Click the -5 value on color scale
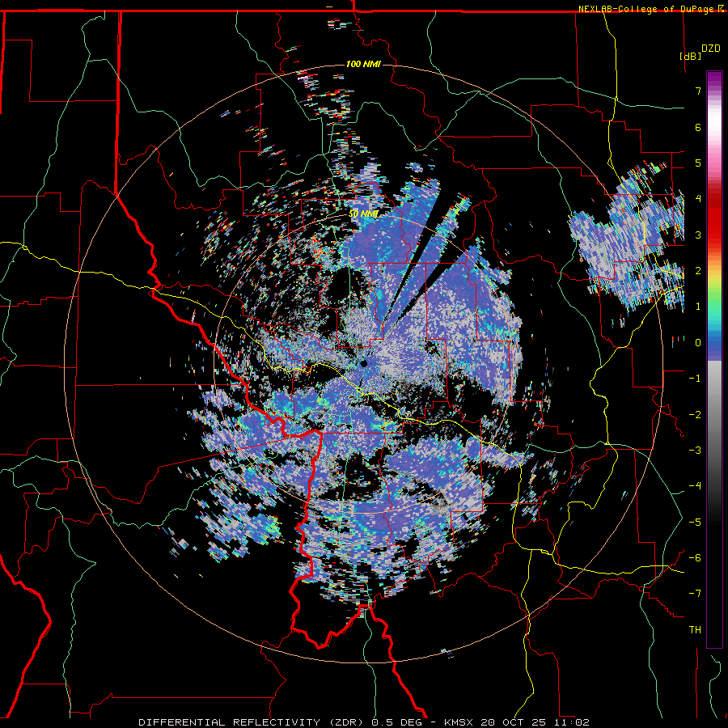Viewport: 728px width, 728px height. 695,523
